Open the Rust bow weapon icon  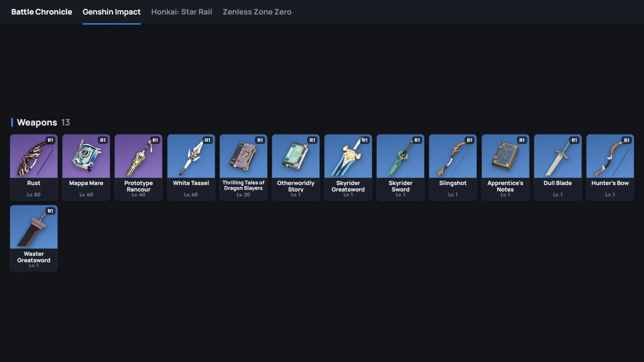(x=34, y=156)
